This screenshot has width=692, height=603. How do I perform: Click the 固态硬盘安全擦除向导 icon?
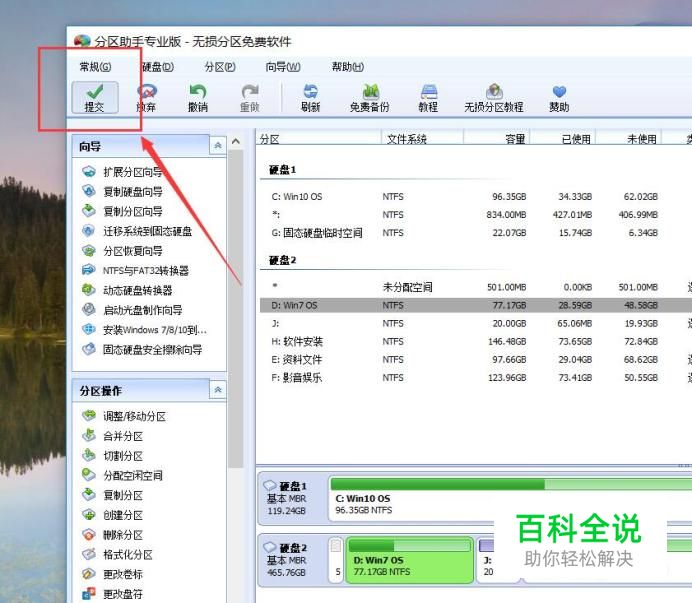coord(89,349)
